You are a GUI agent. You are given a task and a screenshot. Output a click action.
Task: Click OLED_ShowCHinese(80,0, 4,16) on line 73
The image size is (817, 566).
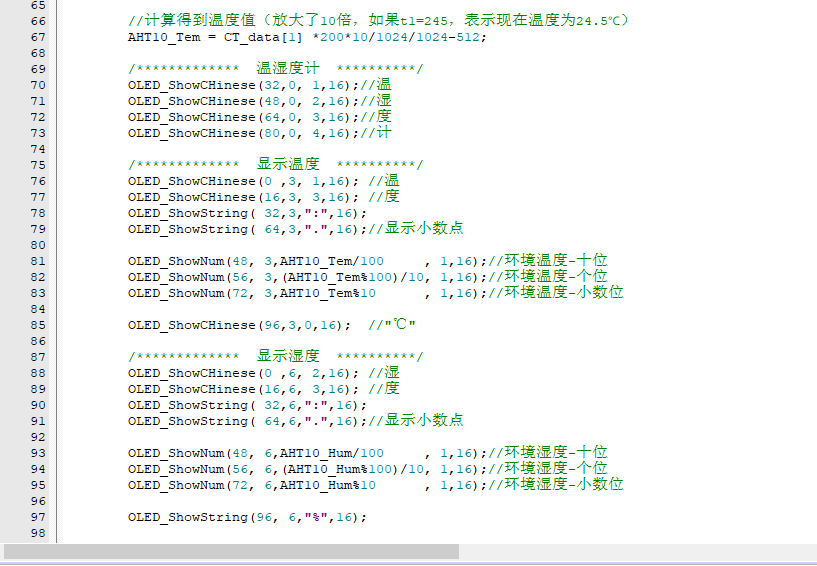click(243, 133)
